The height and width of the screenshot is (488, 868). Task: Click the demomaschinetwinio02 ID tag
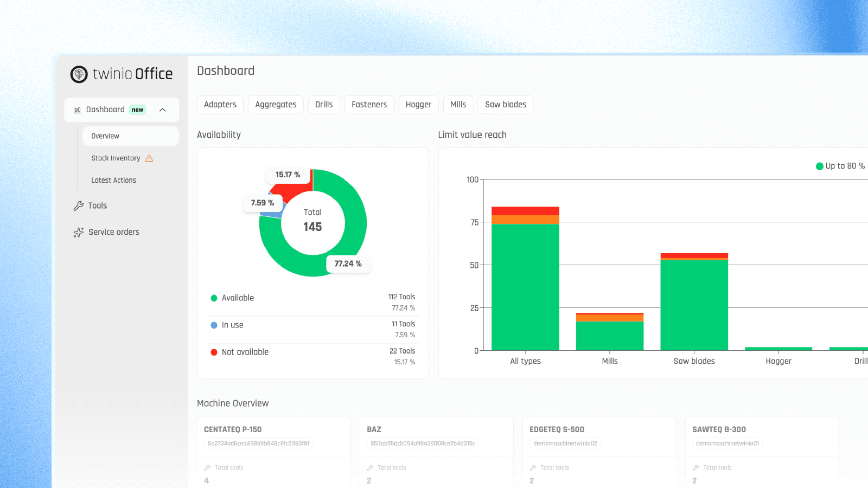click(x=565, y=444)
